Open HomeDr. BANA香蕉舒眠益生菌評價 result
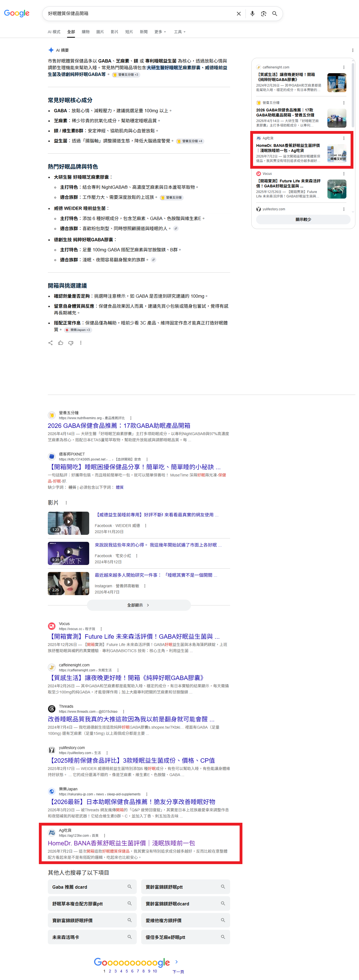Screen dimensions: 359x980 (121, 843)
